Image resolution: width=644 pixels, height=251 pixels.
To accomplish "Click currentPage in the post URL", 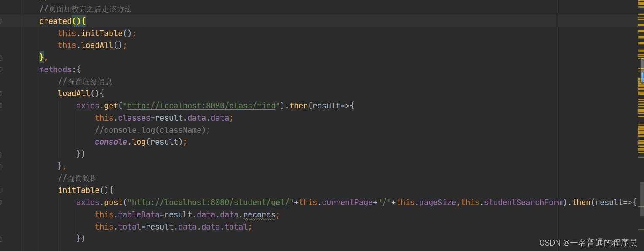I will (347, 202).
